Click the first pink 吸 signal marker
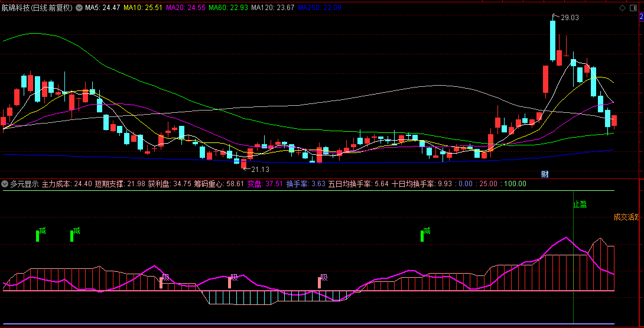 pyautogui.click(x=164, y=281)
